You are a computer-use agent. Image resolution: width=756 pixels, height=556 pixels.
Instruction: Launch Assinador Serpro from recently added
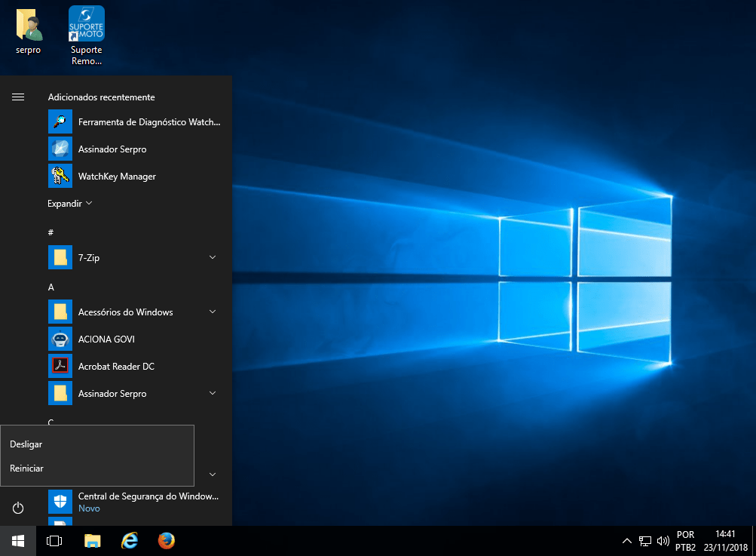(113, 149)
